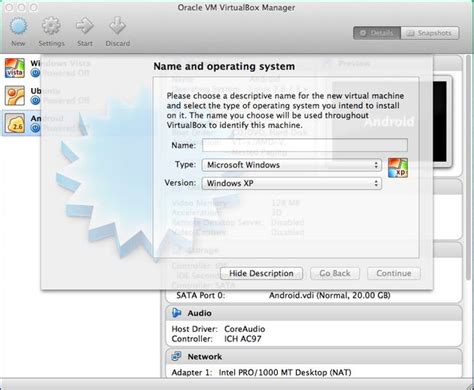Open Settings from the toolbar gear icon
Screen dimensions: 474x390
pyautogui.click(x=51, y=27)
